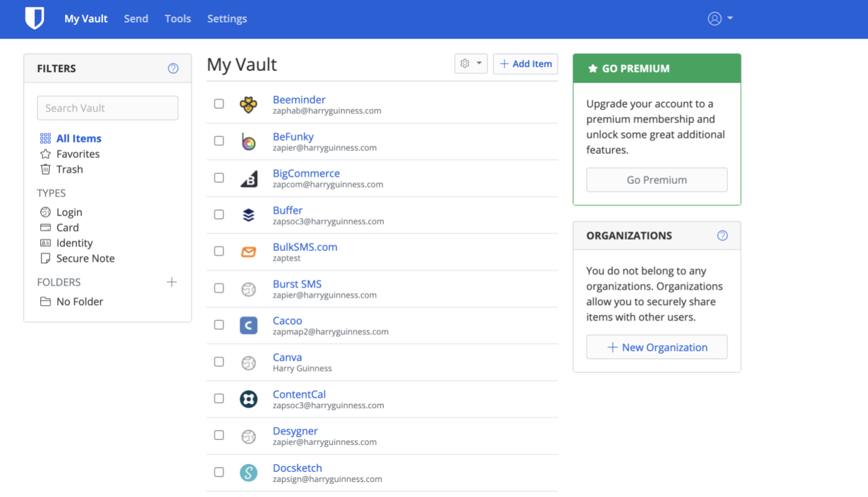
Task: Filter by Secure Note type
Action: [x=86, y=258]
